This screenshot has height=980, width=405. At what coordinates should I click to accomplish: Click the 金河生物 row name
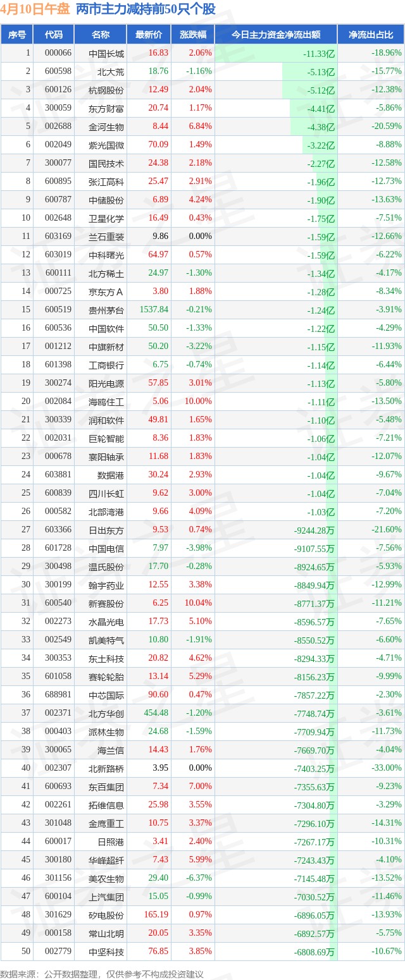point(106,127)
